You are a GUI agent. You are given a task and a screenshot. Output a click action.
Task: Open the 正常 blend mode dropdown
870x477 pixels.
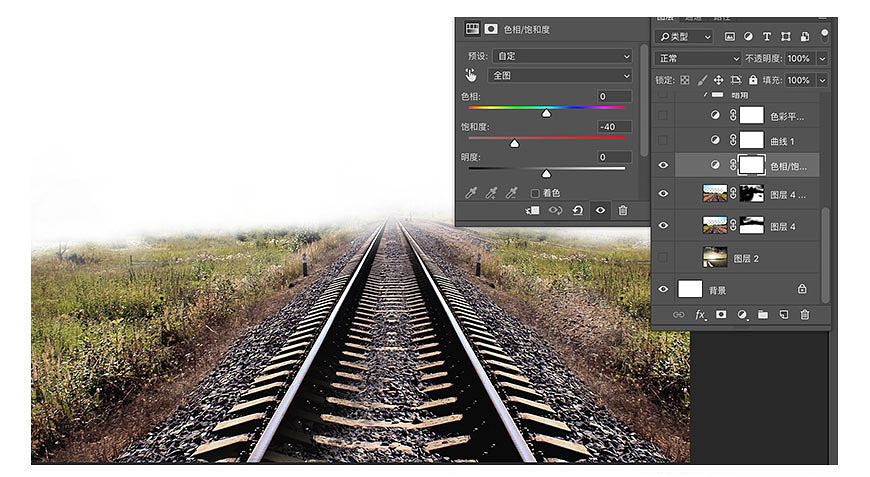(x=698, y=59)
